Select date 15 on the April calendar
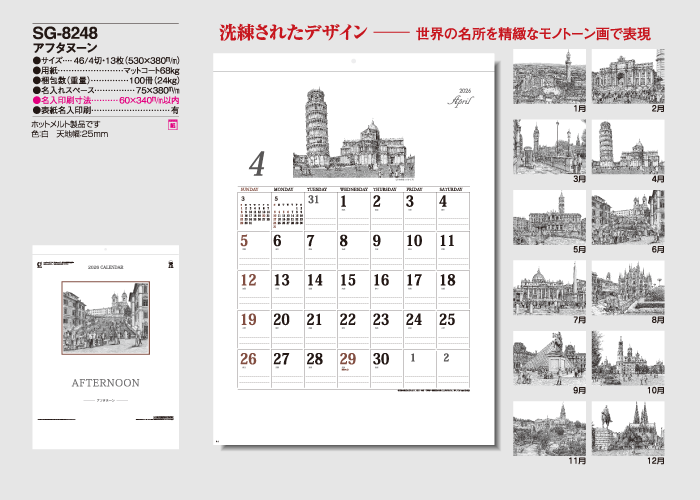The height and width of the screenshot is (500, 700). coord(348,281)
